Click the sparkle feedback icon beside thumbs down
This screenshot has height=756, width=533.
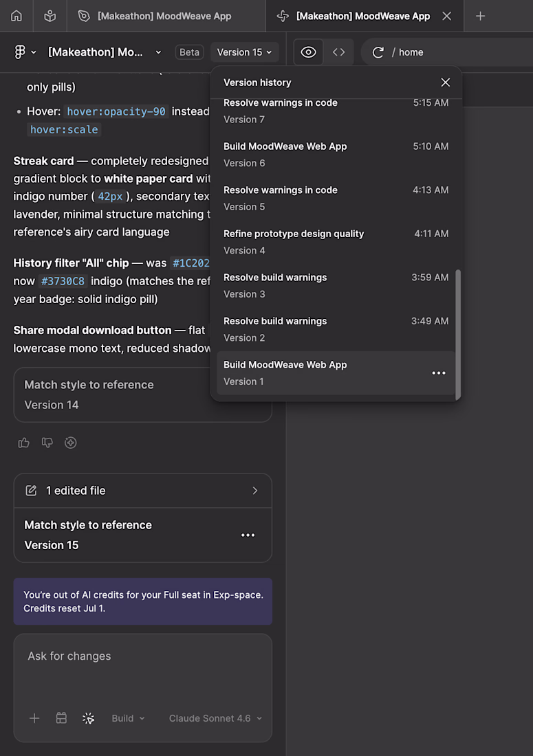(x=70, y=443)
